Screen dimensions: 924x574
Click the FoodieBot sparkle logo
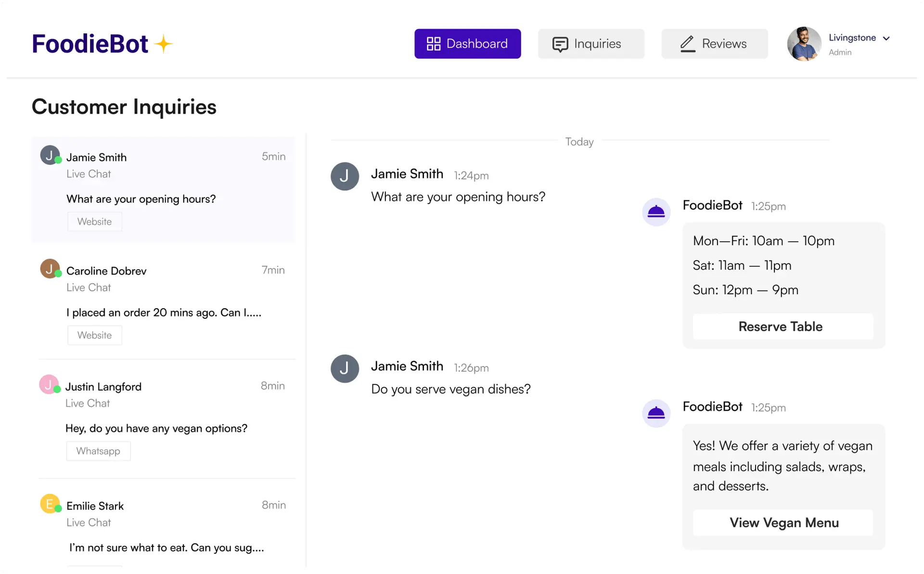click(164, 43)
